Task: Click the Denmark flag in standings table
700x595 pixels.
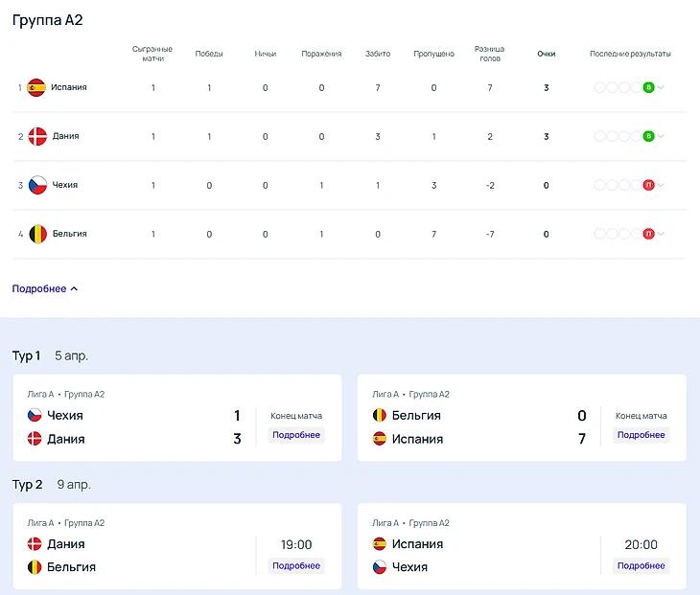Action: pyautogui.click(x=37, y=136)
